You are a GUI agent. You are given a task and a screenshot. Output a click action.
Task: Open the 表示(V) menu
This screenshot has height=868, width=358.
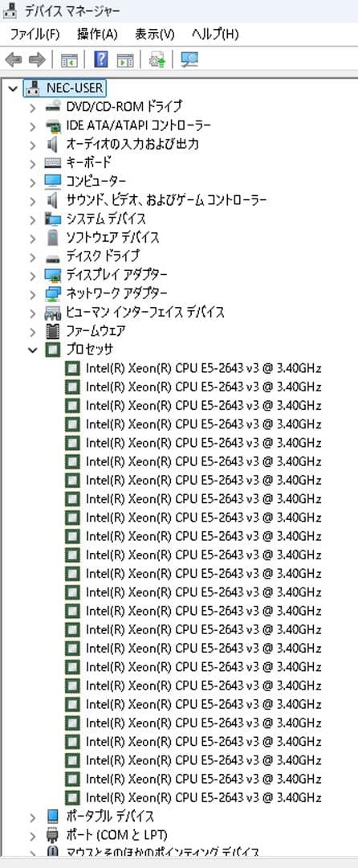[155, 35]
